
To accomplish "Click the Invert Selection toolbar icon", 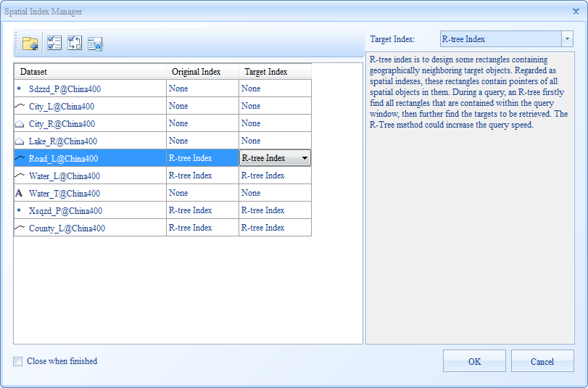I will point(75,44).
